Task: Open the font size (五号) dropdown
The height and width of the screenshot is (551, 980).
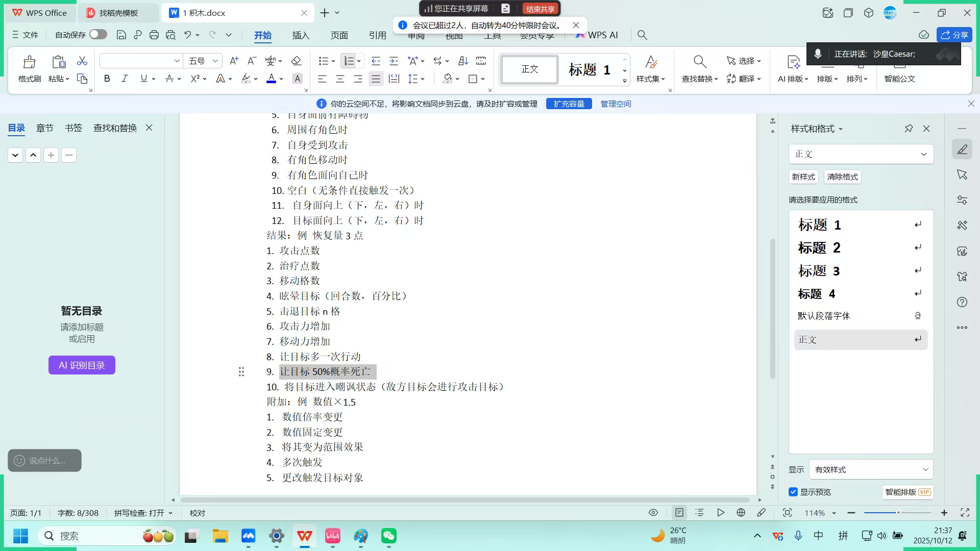Action: click(x=215, y=61)
